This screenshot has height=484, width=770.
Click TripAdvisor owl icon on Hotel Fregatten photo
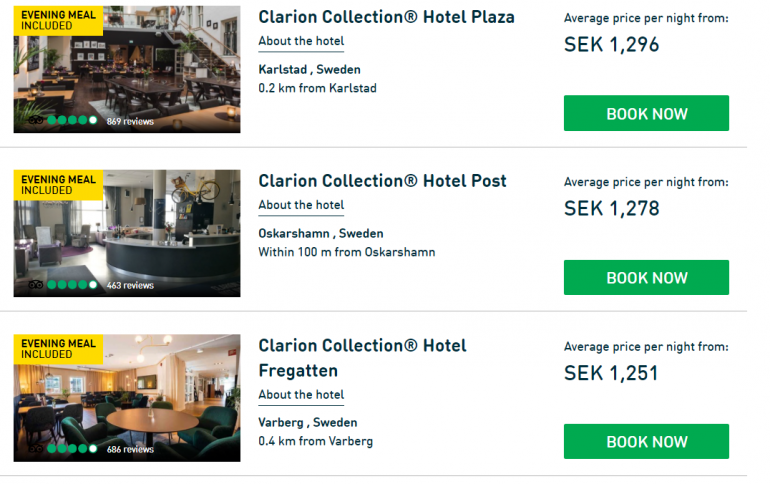(36, 449)
